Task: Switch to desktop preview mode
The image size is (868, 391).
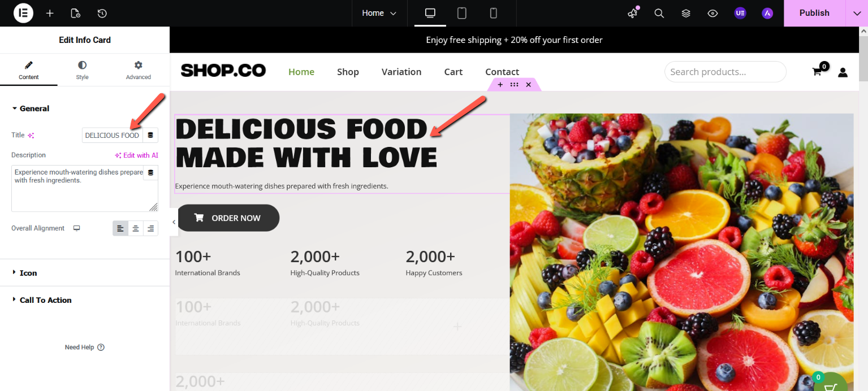Action: (430, 13)
